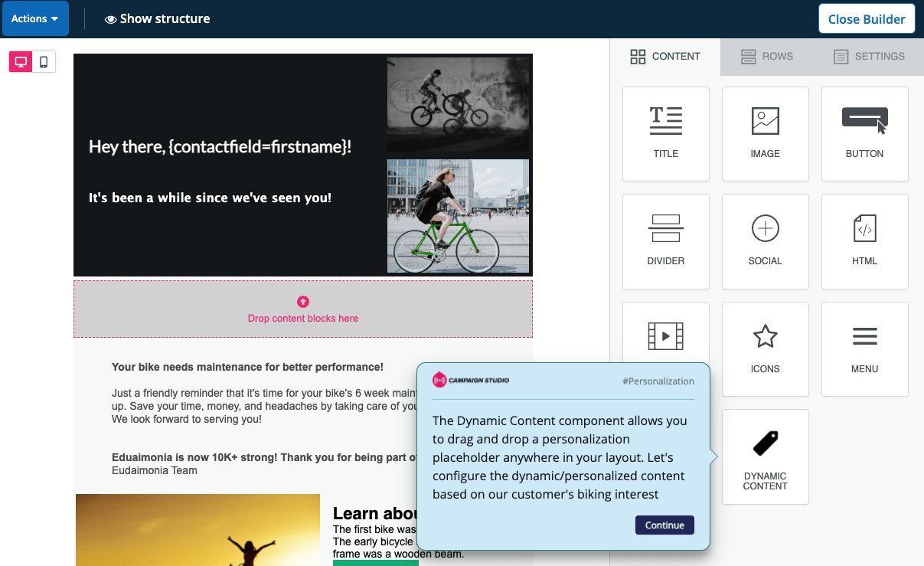Select the Button content block
This screenshot has width=924, height=566.
(x=864, y=134)
